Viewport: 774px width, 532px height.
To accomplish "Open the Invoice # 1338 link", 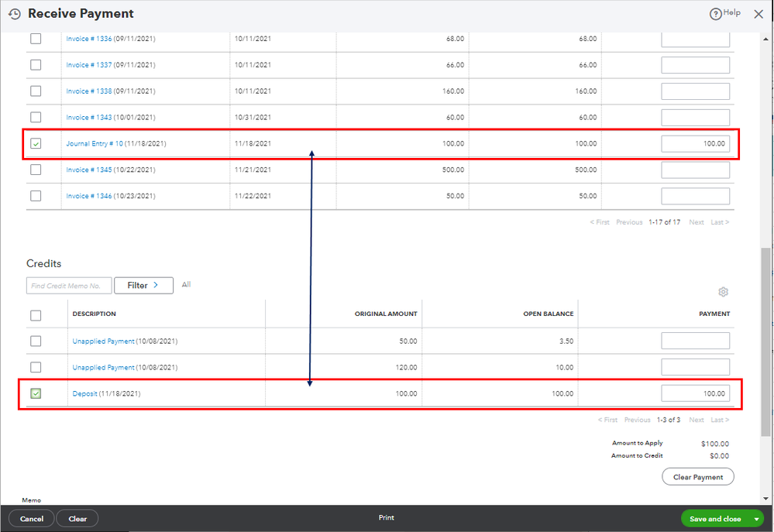I will coord(89,91).
